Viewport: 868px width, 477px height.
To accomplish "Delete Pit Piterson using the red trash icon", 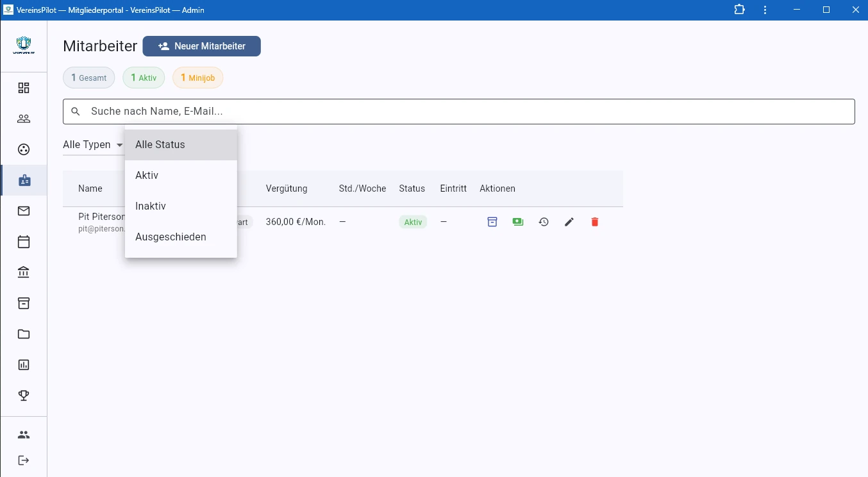I will pos(594,221).
